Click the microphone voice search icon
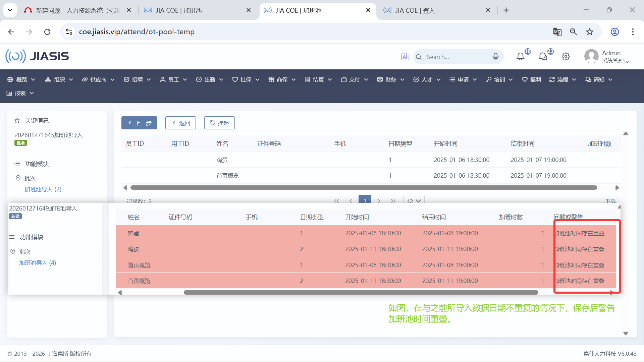 point(495,57)
